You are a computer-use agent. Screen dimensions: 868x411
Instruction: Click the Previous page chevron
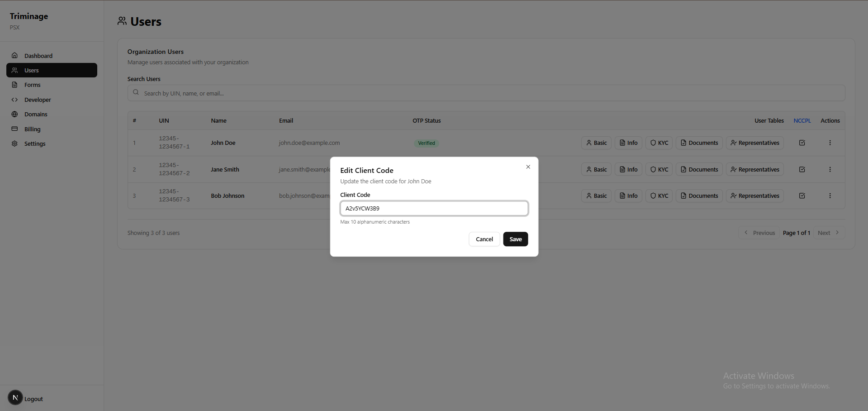(x=746, y=233)
